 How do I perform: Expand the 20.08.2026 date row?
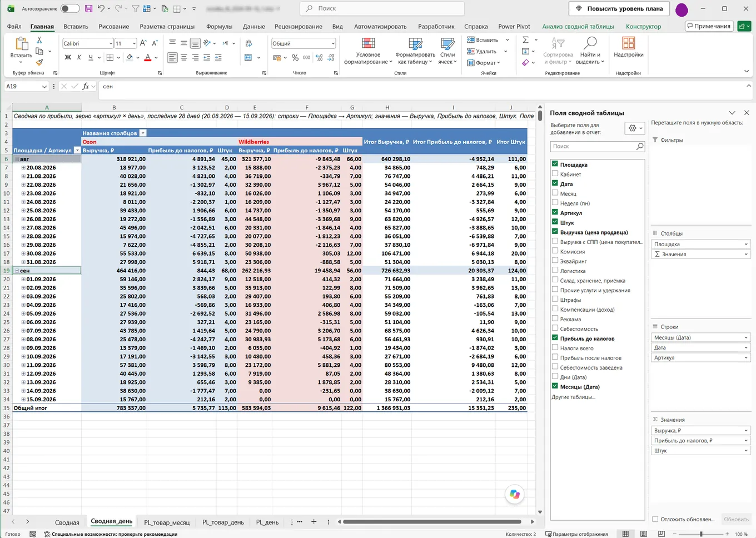pyautogui.click(x=23, y=167)
